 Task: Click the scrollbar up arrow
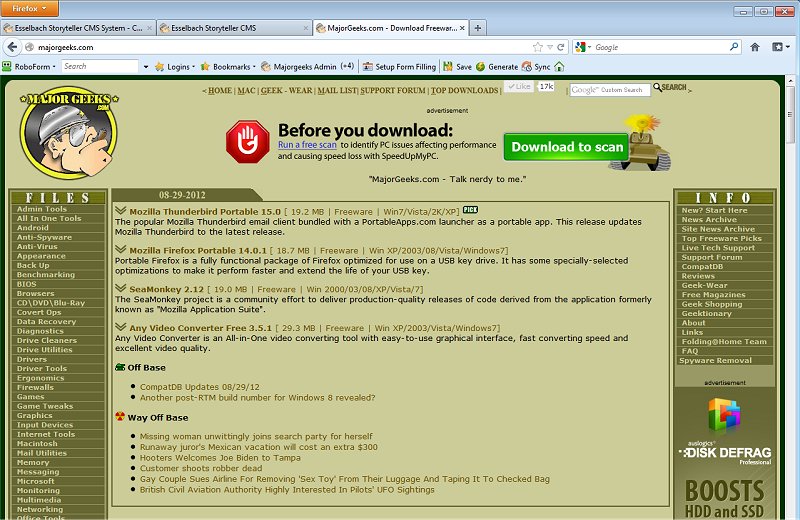(x=791, y=81)
